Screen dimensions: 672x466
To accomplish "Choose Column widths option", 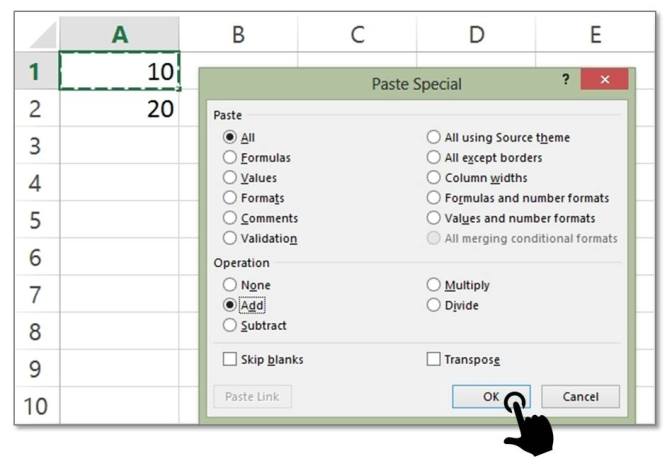I will click(477, 177).
